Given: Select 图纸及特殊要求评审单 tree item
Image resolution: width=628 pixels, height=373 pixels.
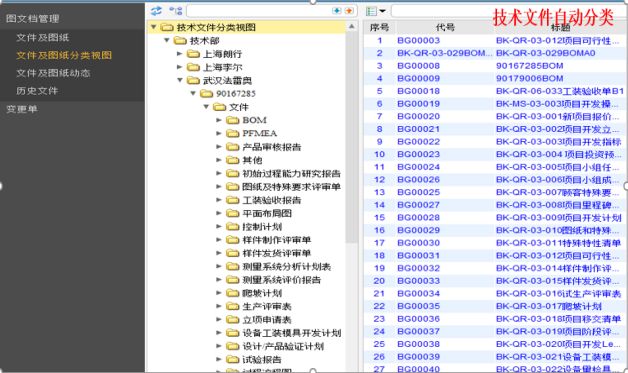Looking at the screenshot, I should pos(292,186).
